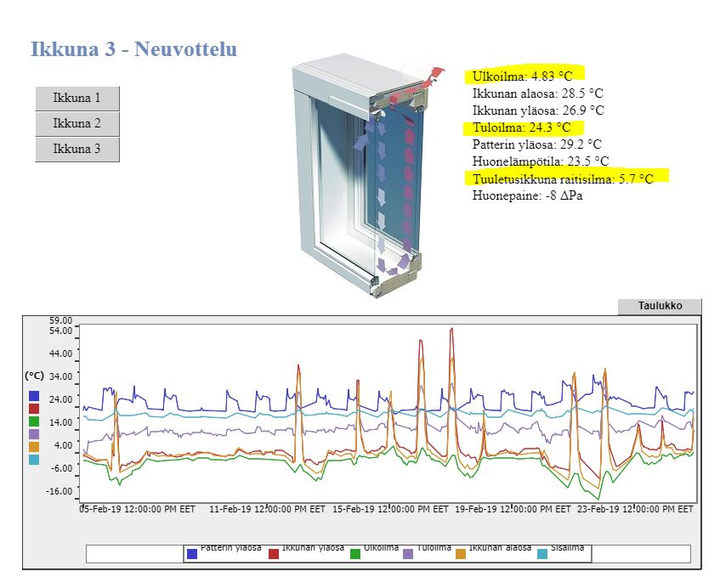
Task: Click the 15-Feb-19 date label on the x-axis
Action: (390, 510)
